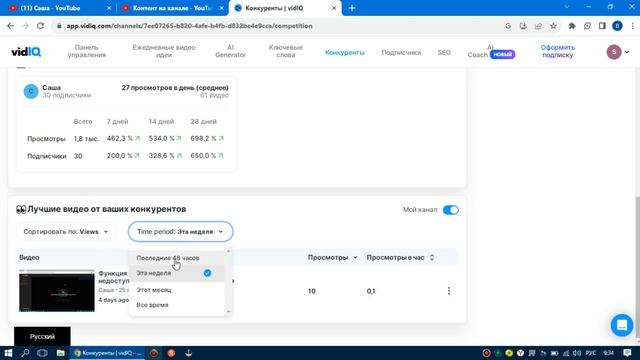Select Эта неделя option
Image resolution: width=640 pixels, height=360 pixels.
(x=177, y=273)
